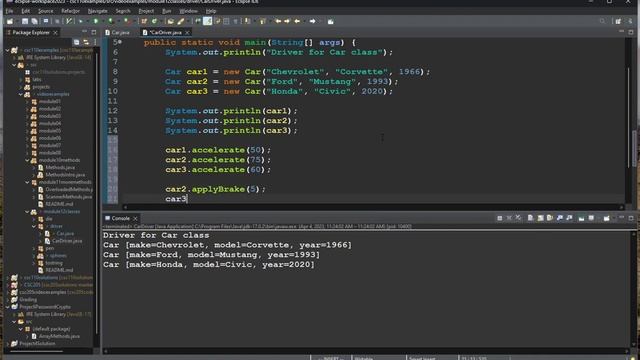The height and width of the screenshot is (360, 640).
Task: Click the Open Perspective icon
Action: click(618, 21)
